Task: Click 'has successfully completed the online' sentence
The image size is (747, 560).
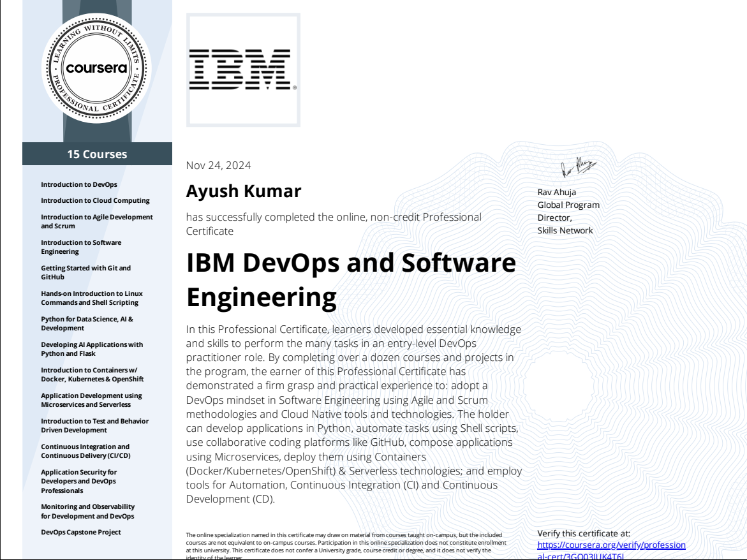Action: pos(334,224)
